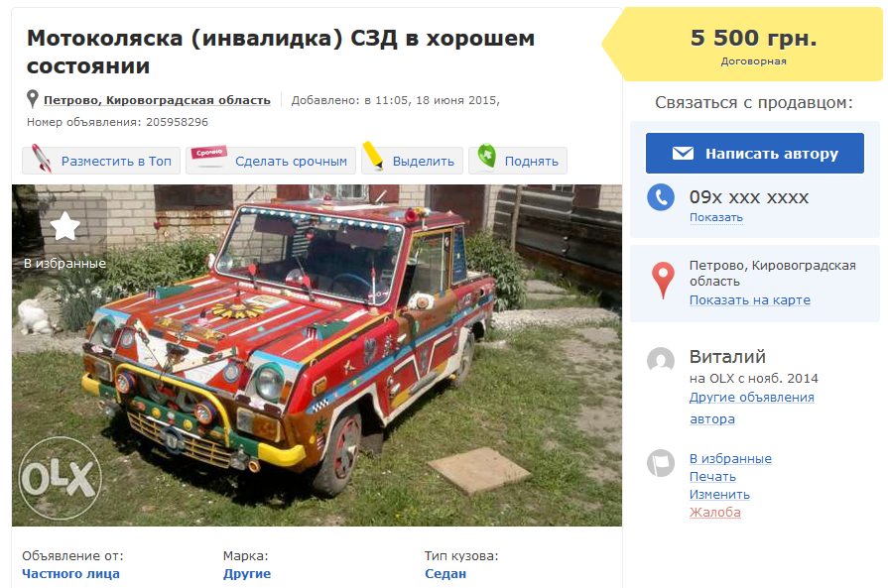Open Показать на карте link
Image resolution: width=888 pixels, height=588 pixels.
(749, 300)
